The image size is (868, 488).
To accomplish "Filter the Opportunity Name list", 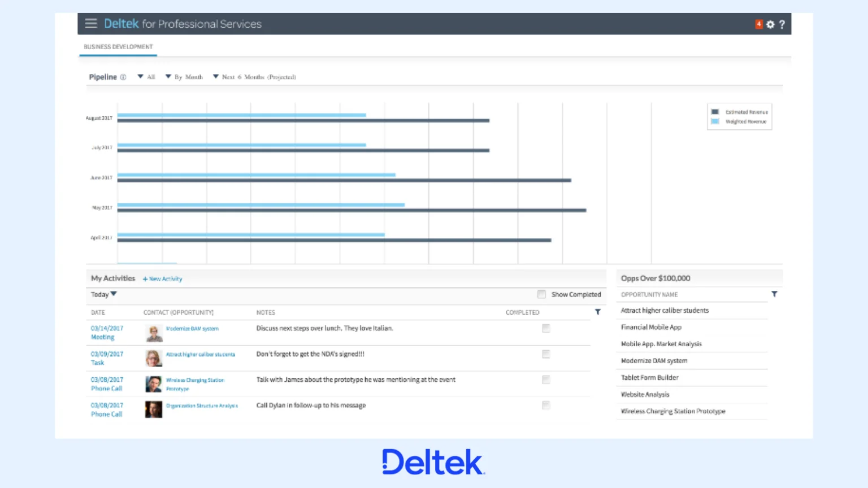I will click(x=774, y=294).
